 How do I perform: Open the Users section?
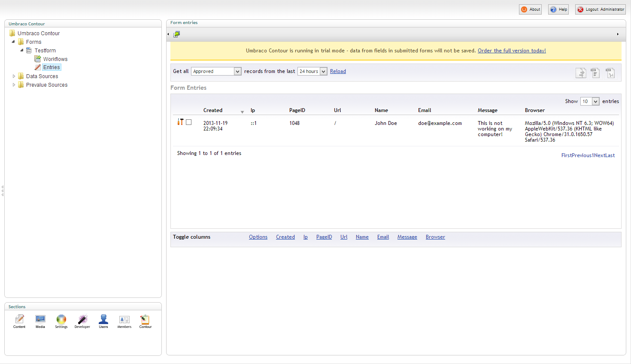(x=103, y=322)
